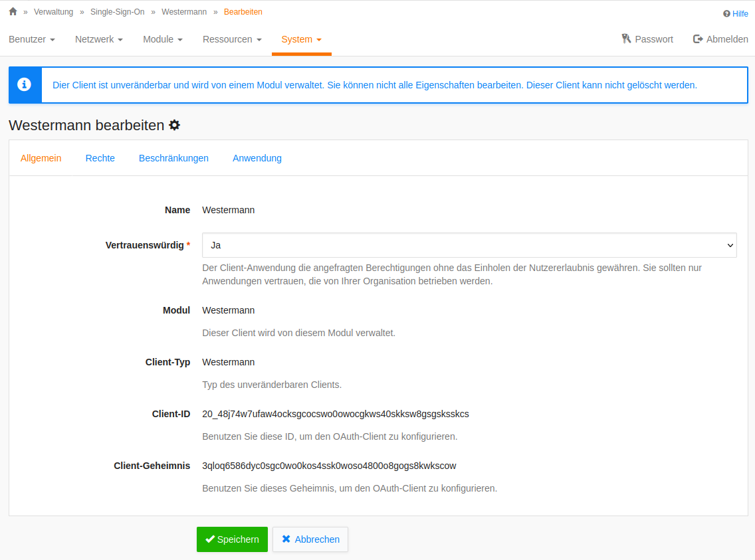Image resolution: width=755 pixels, height=560 pixels.
Task: Open the Beschränkungen tab
Action: click(x=173, y=158)
